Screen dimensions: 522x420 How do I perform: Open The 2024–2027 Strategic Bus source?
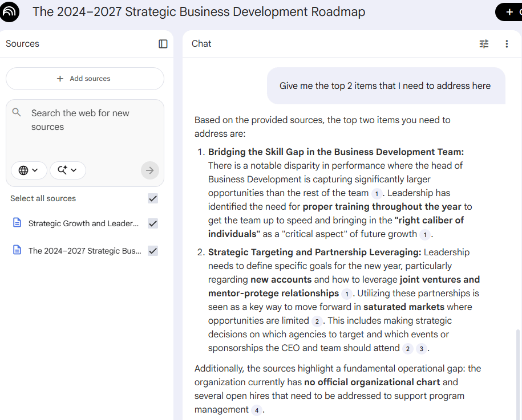tap(84, 251)
